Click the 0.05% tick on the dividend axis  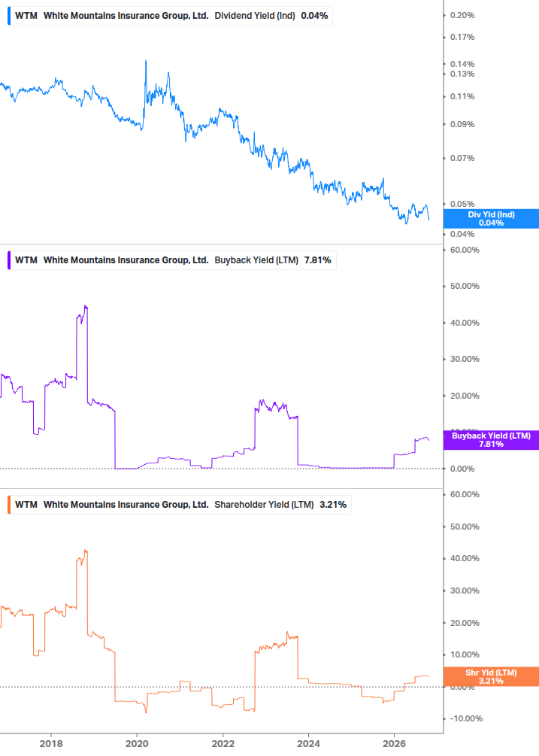click(x=462, y=204)
